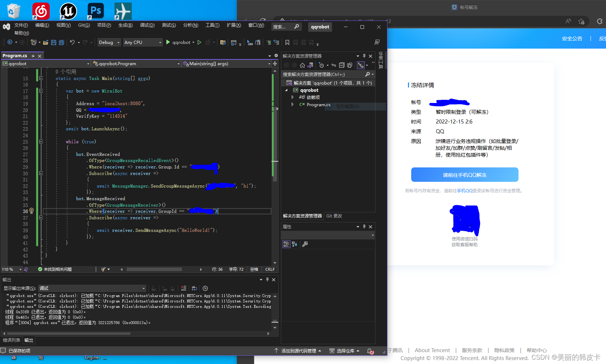Expand 依赖项 node in Solution Explorer

tap(293, 97)
